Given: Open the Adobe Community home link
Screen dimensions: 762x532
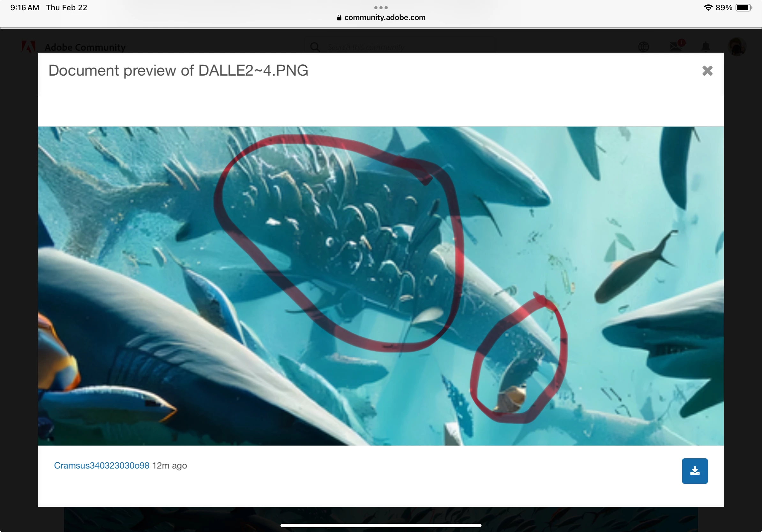Looking at the screenshot, I should 85,48.
